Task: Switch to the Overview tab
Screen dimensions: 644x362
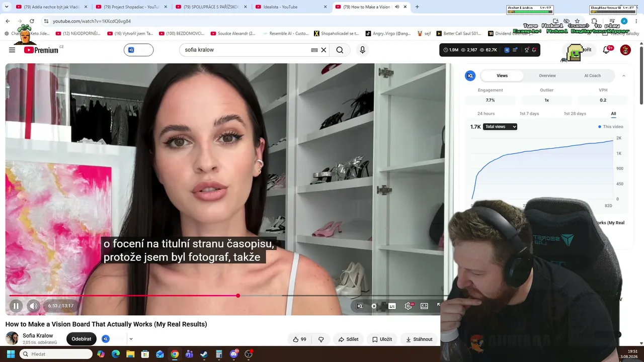Action: 547,75
